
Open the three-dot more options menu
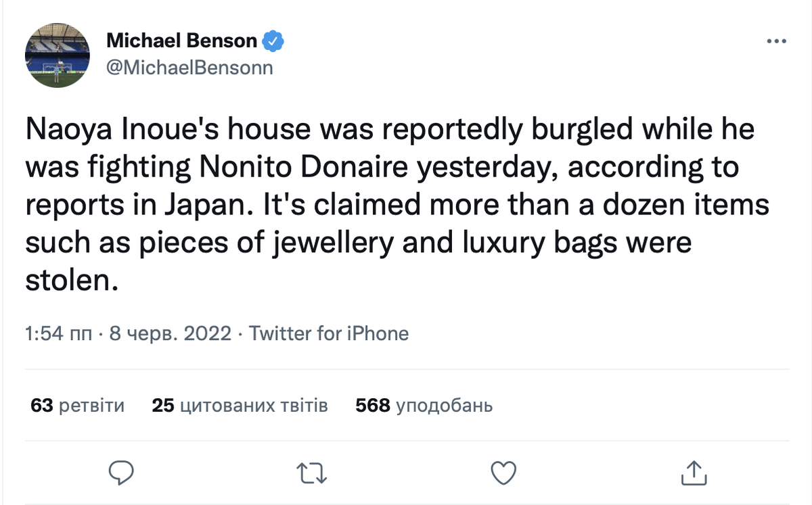click(x=776, y=42)
